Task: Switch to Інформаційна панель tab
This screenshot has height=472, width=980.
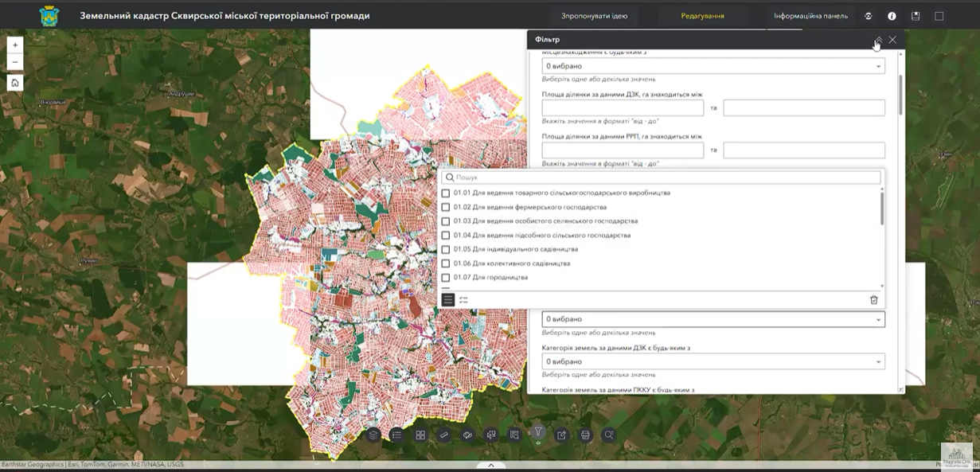Action: (x=810, y=16)
